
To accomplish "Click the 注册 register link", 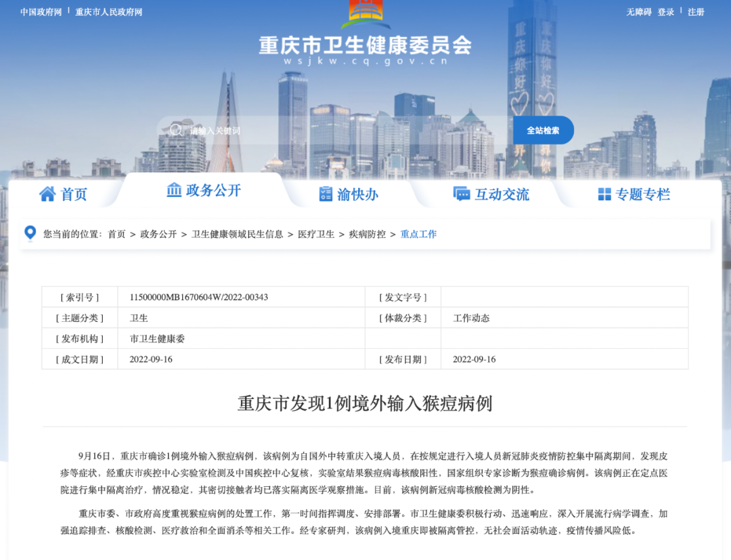I will pyautogui.click(x=696, y=12).
